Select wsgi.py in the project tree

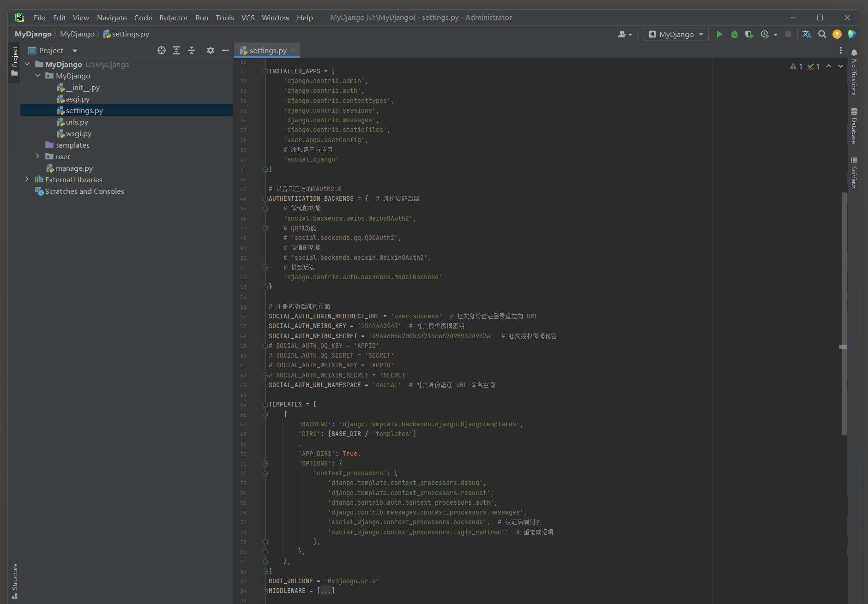[x=78, y=133]
